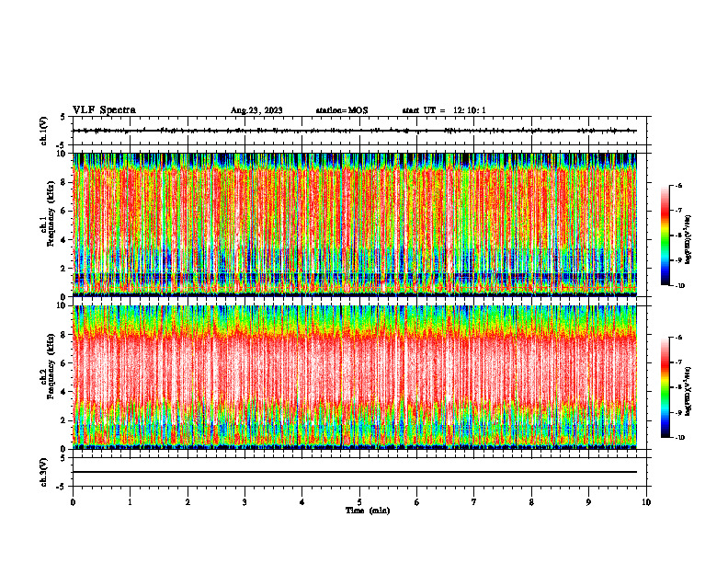This screenshot has width=728, height=563.
Task: Click the "5" tick on ch.3(V) axis
Action: pos(63,458)
